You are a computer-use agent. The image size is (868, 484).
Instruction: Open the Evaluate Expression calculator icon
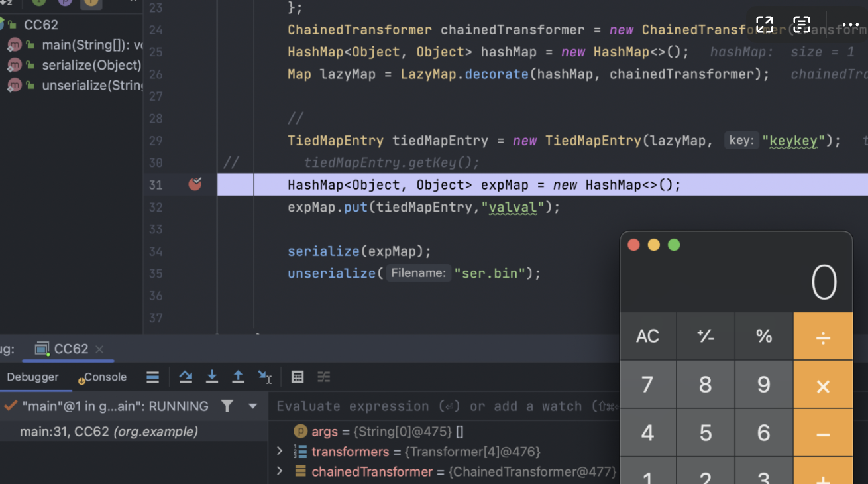(x=298, y=377)
